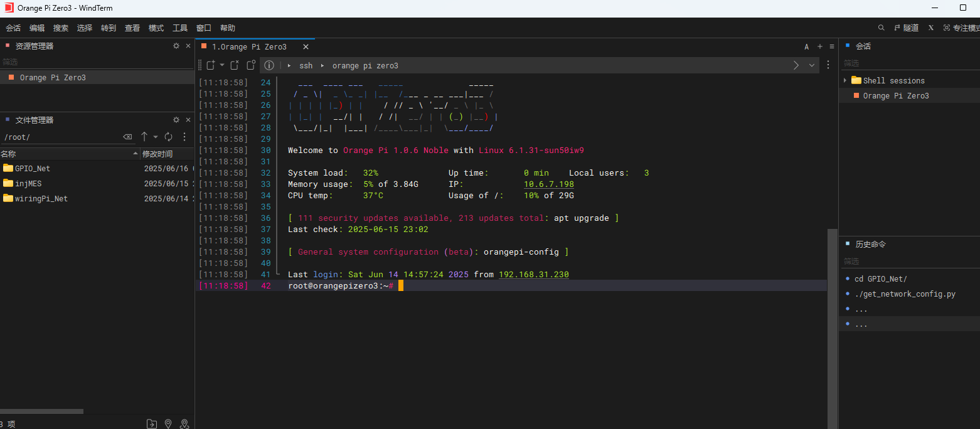This screenshot has height=429, width=980.
Task: Click the location pin icon in file manager footer
Action: (x=168, y=424)
